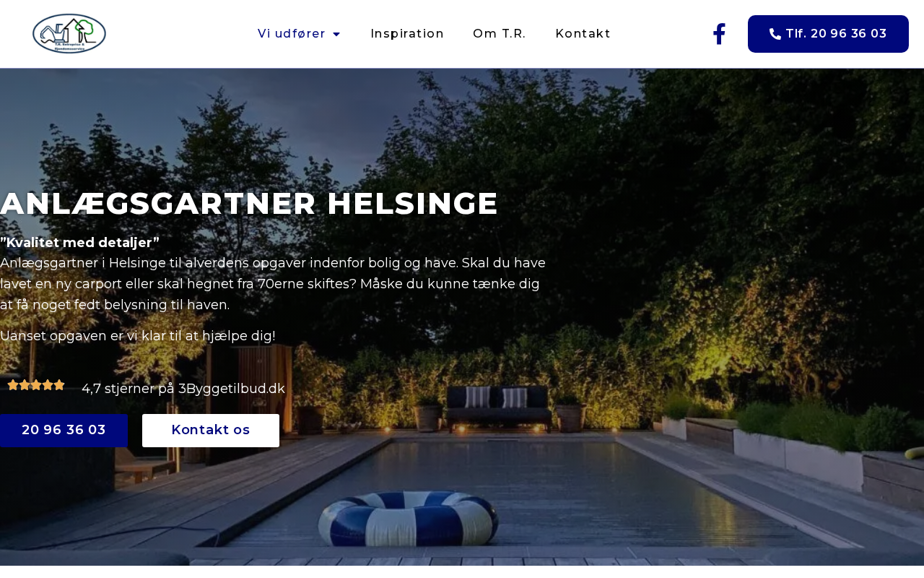Go to the Inspiration page
Image resolution: width=924 pixels, height=578 pixels.
pos(407,34)
